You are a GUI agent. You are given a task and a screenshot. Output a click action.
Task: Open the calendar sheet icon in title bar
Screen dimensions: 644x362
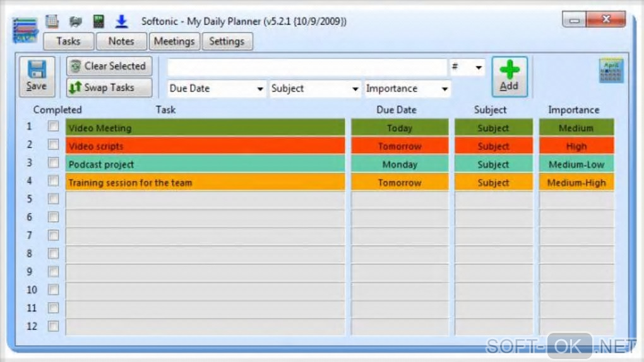(52, 21)
